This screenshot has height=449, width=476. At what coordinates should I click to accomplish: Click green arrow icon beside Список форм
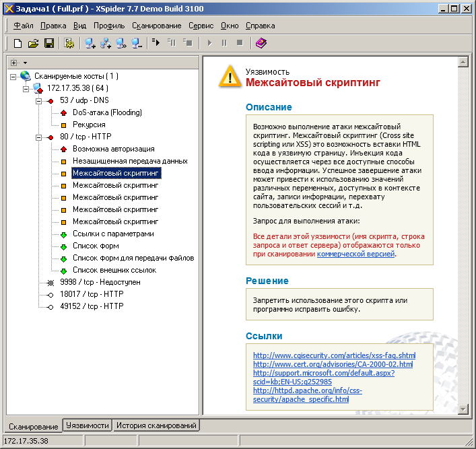[x=63, y=247]
